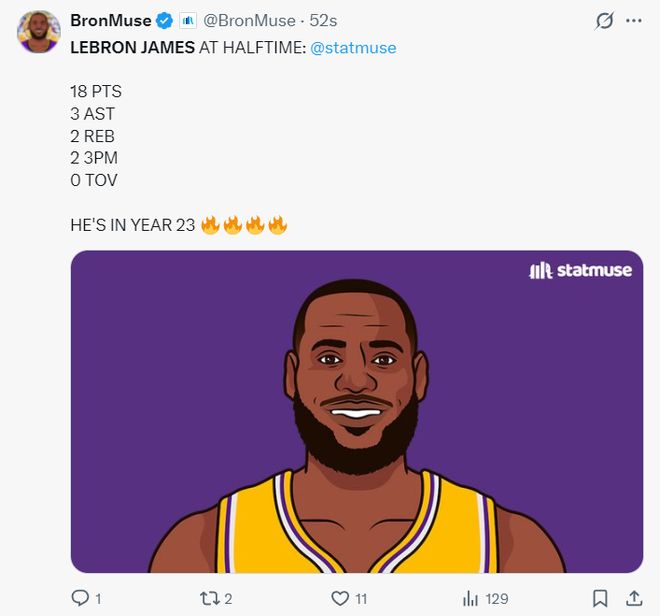
Task: Click the blue verified checkmark badge
Action: click(x=165, y=21)
